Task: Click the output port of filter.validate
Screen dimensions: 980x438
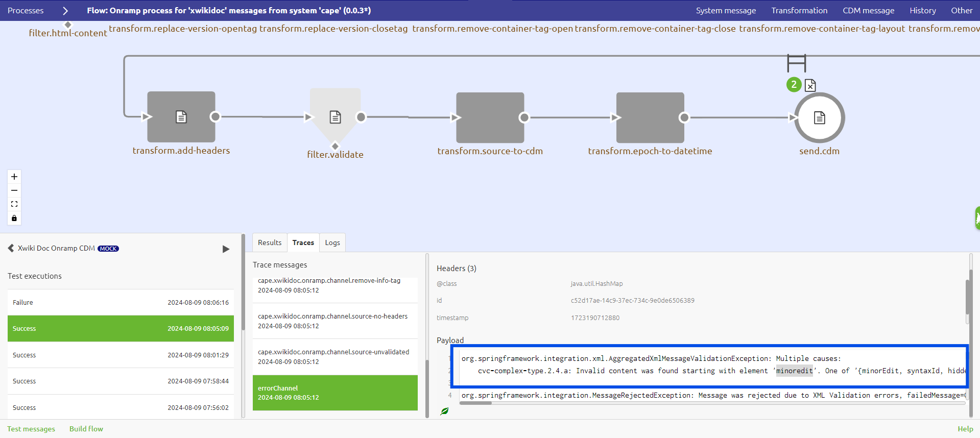Action: [x=361, y=117]
